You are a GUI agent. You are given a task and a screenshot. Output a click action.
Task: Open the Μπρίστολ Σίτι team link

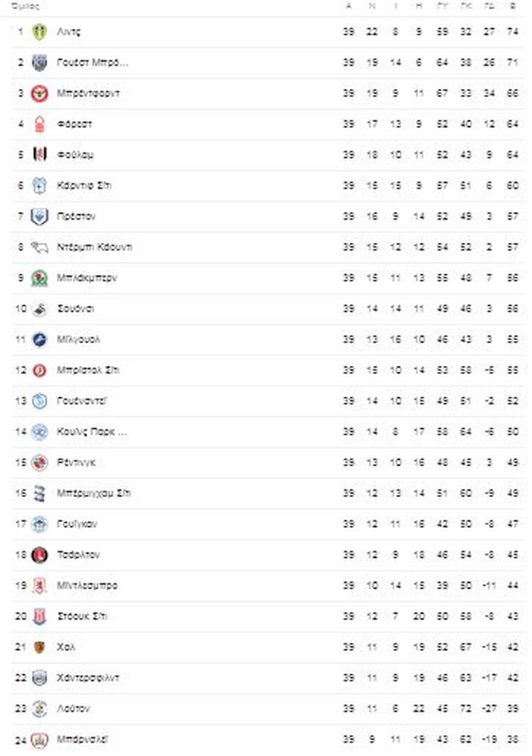tap(87, 370)
